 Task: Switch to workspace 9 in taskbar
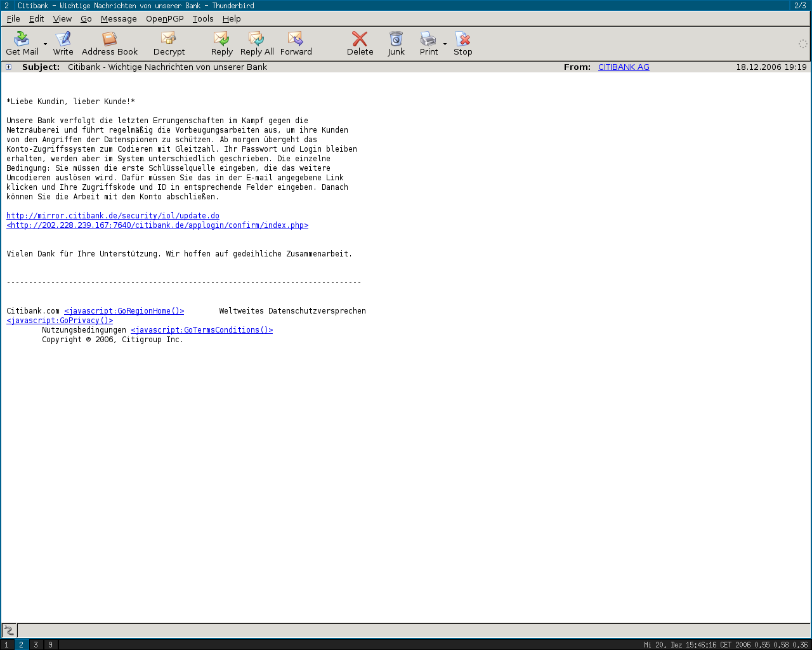click(x=50, y=645)
